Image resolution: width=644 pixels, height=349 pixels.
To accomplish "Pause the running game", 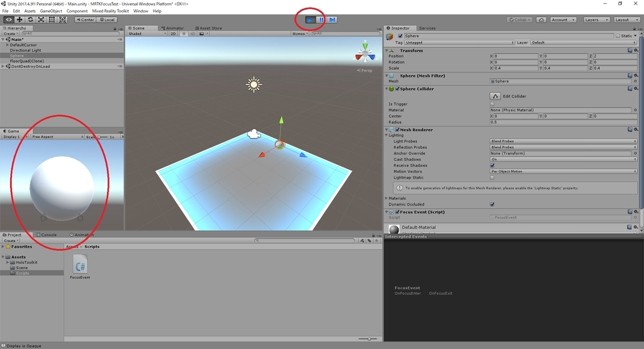I will click(321, 19).
